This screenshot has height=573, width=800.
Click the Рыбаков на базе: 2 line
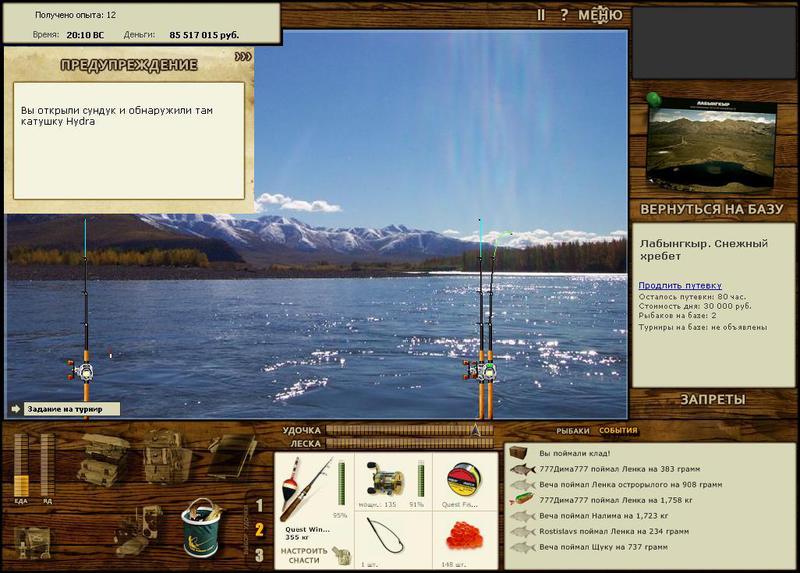point(678,316)
